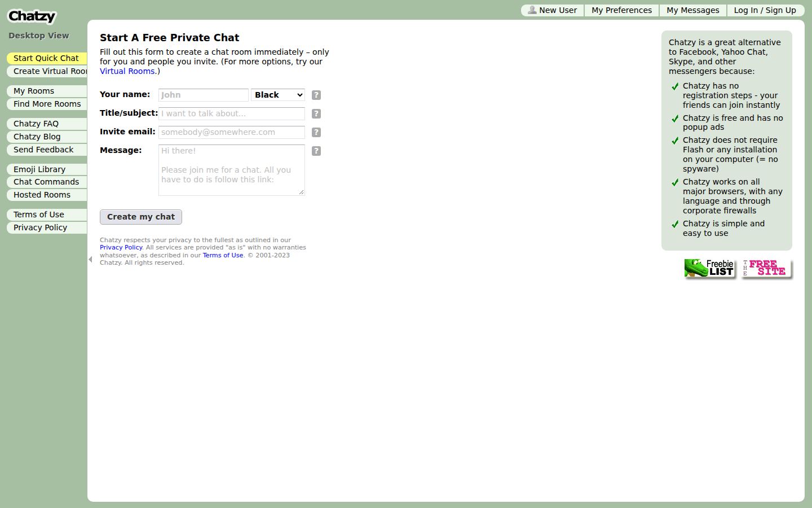Open help icon next to Your name
This screenshot has width=812, height=508.
[316, 95]
